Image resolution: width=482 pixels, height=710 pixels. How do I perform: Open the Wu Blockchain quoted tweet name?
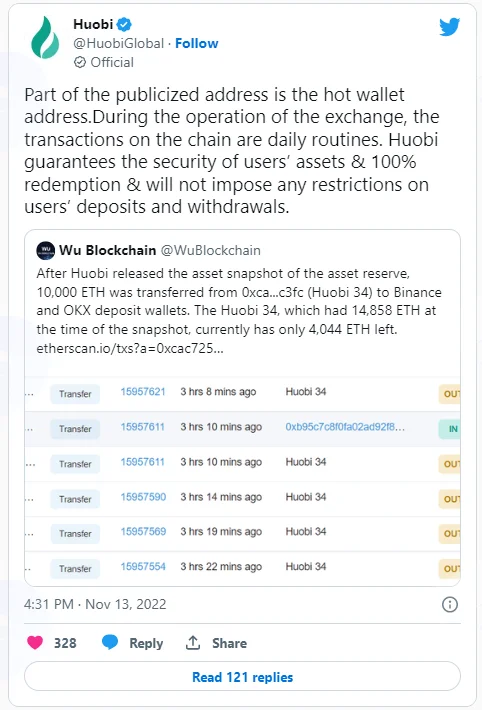click(107, 250)
